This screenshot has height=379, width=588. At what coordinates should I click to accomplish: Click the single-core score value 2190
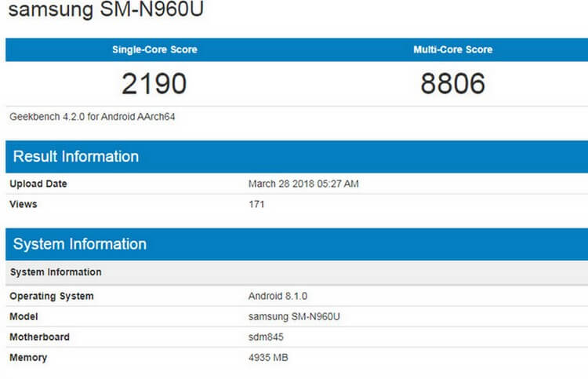pyautogui.click(x=154, y=83)
